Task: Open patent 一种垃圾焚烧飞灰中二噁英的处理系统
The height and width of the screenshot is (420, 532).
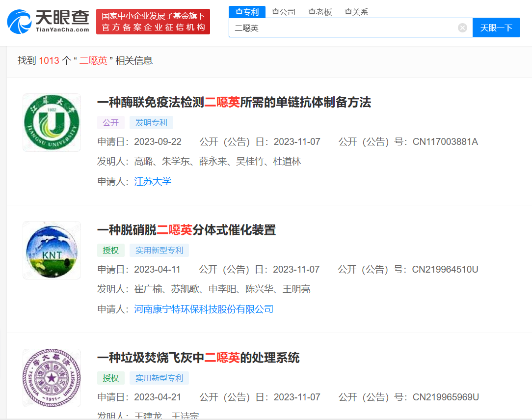Action: (x=198, y=358)
